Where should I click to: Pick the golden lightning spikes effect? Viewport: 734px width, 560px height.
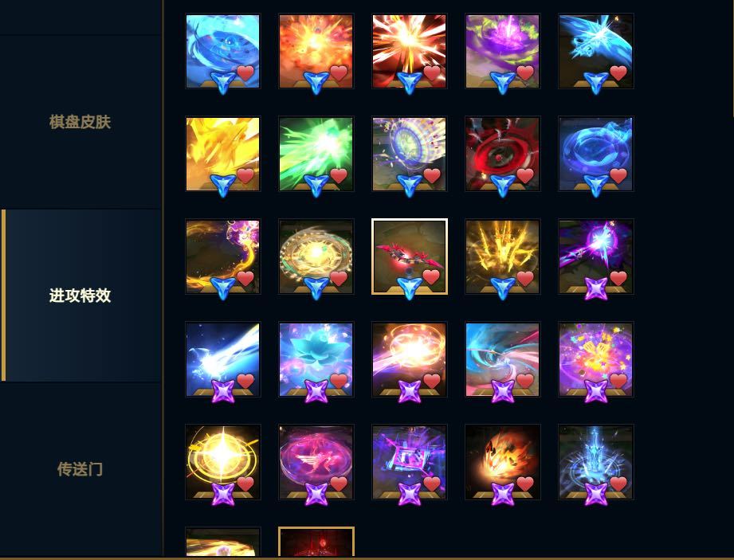pos(502,257)
